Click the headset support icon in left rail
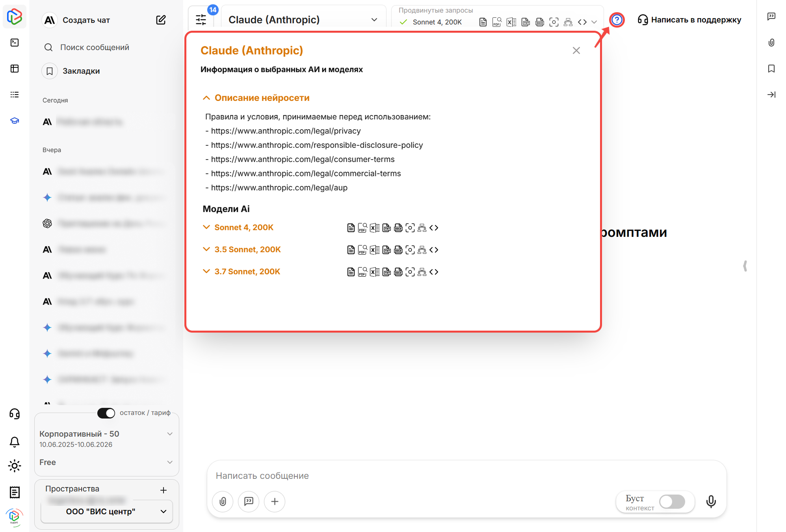This screenshot has height=532, width=786. 15,414
